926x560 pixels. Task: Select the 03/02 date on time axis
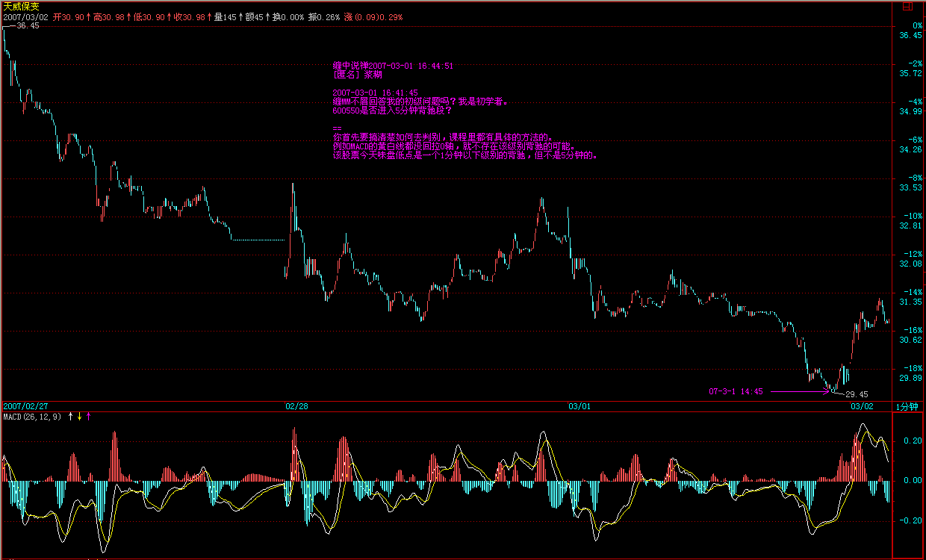pyautogui.click(x=862, y=406)
